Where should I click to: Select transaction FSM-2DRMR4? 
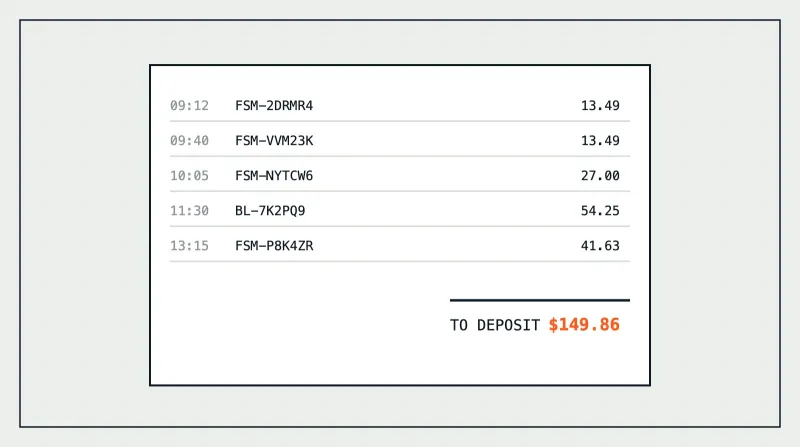274,106
